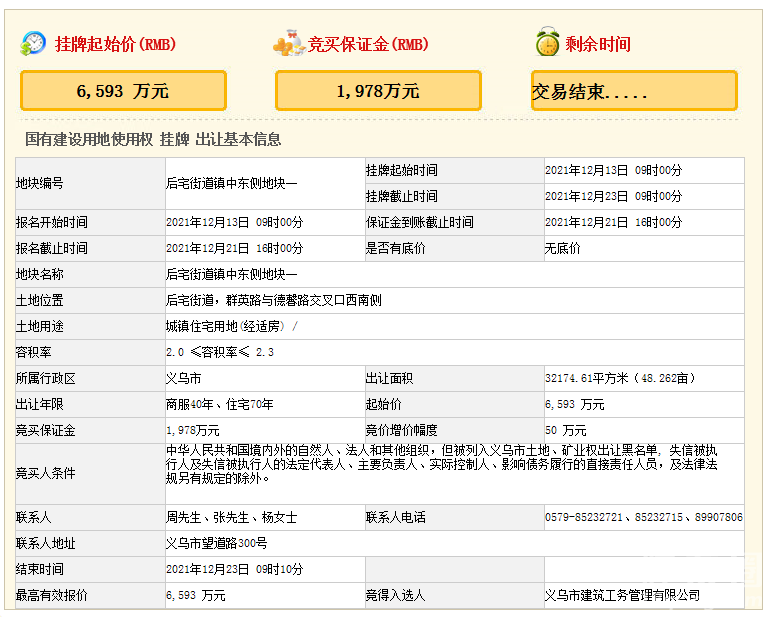Viewport: 778px width, 617px height.
Task: Click the winner name 义乌市建筑工务管理有限公司
Action: (622, 596)
